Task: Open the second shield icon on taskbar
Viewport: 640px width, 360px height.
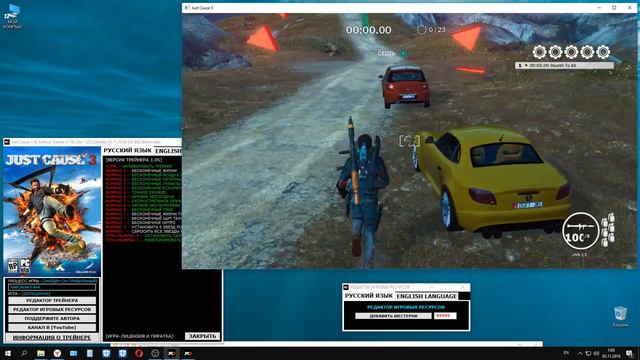Action: pos(122,353)
